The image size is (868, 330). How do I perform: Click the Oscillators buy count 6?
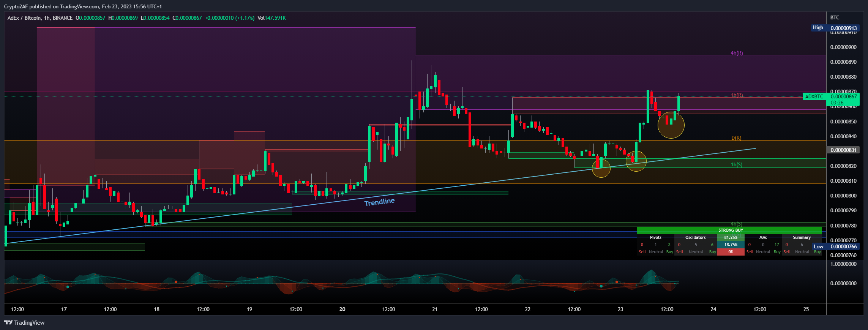click(712, 245)
